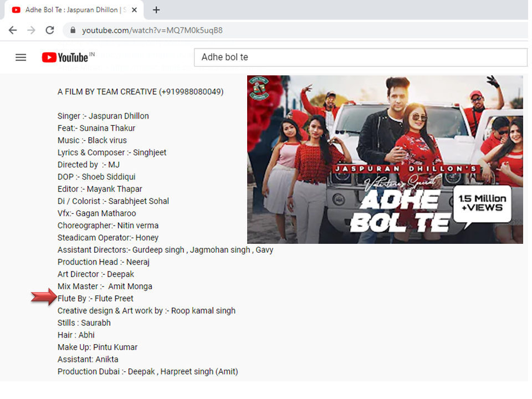Viewport: 532px width, 399px height.
Task: Reload the current YouTube page
Action: coord(50,30)
